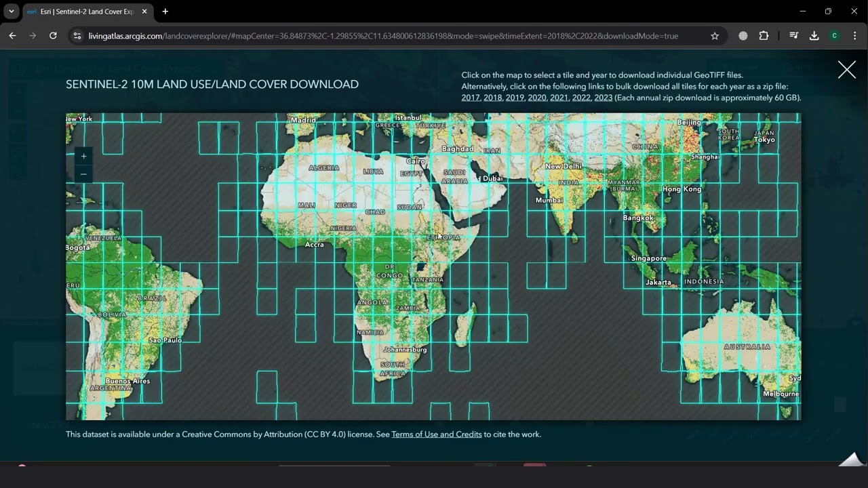Screen dimensions: 868x488
Task: Open the tab search dropdown arrow
Action: click(x=12, y=12)
